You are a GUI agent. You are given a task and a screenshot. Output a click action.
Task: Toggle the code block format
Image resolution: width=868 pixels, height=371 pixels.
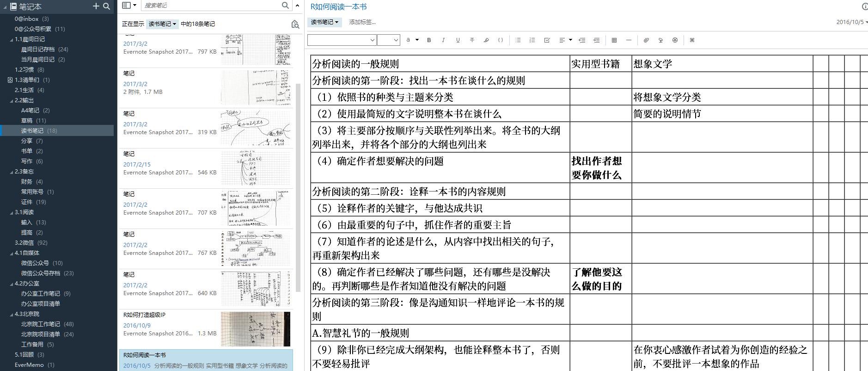tap(501, 40)
